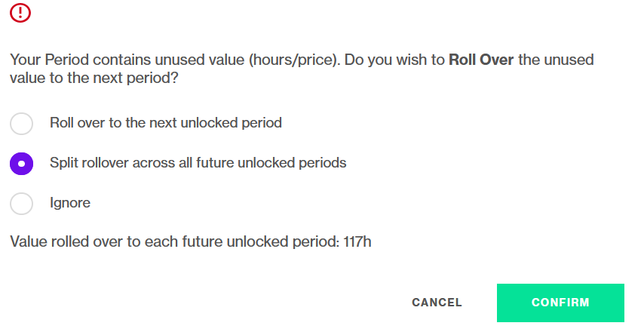Choose the 'Ignore' radio circle
The image size is (644, 332).
tap(21, 204)
